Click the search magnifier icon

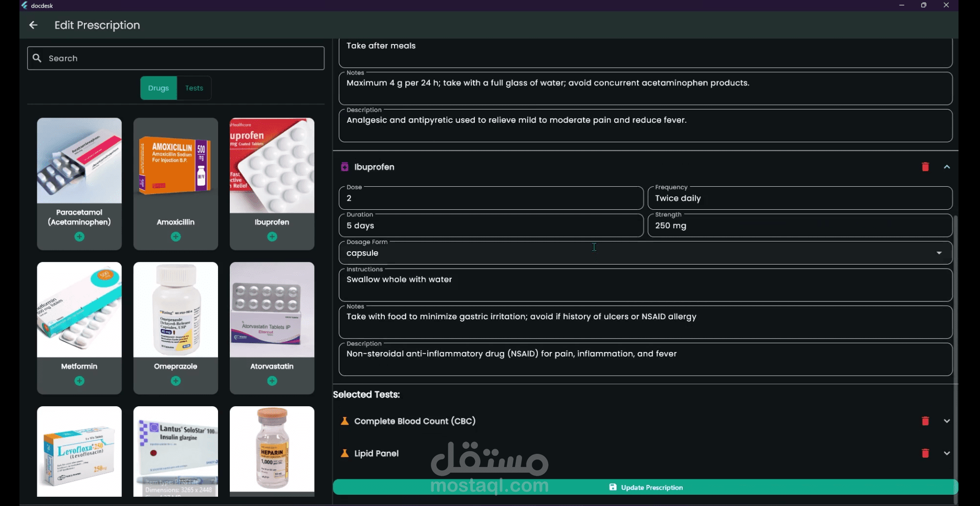[37, 58]
